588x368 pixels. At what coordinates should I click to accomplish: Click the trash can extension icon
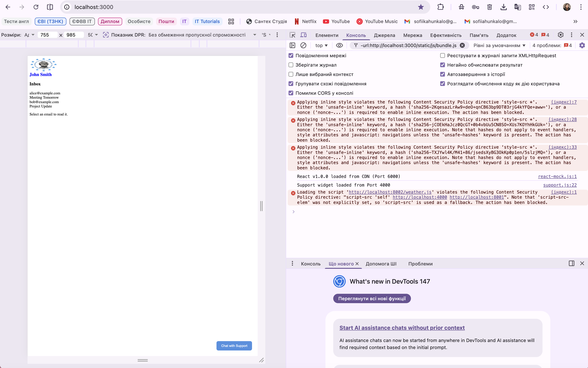coord(490,7)
